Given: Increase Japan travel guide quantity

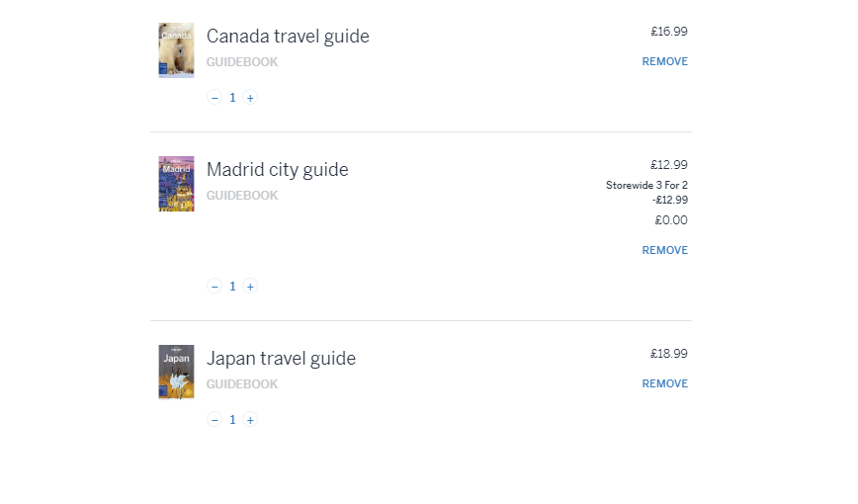Looking at the screenshot, I should (250, 420).
